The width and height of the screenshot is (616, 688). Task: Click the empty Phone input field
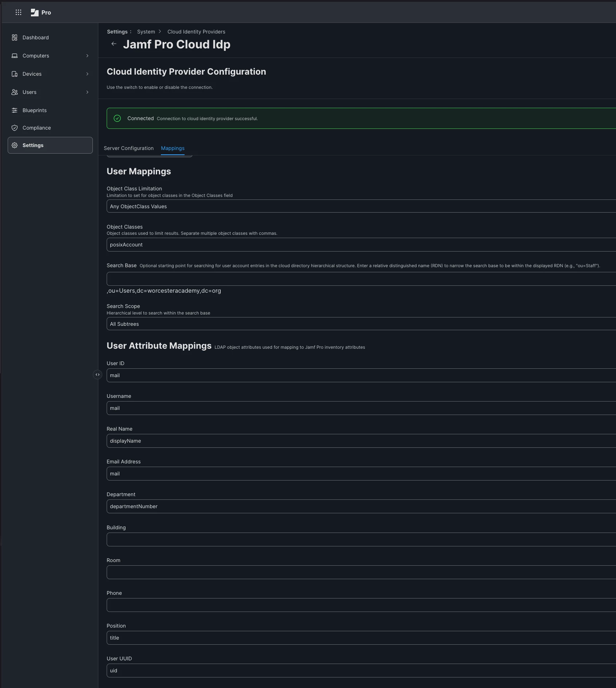click(361, 605)
